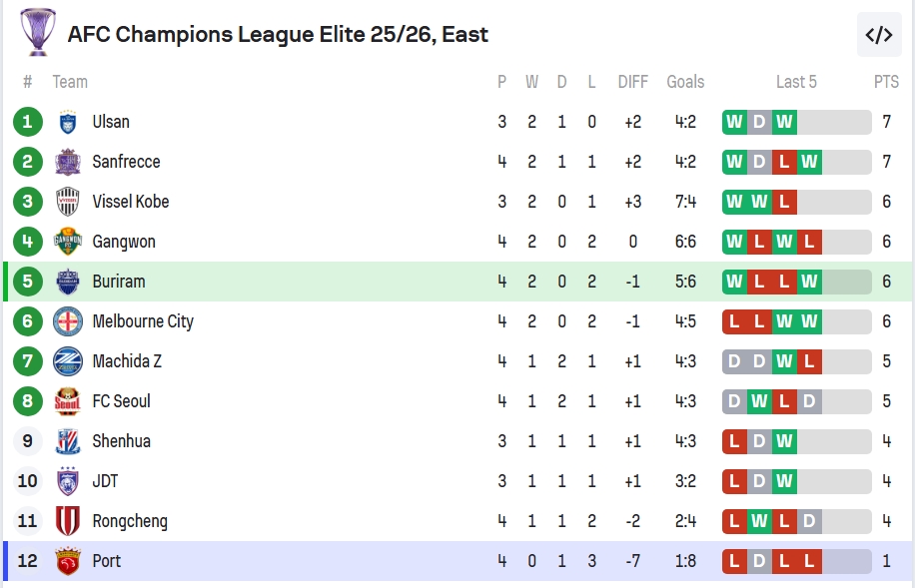The height and width of the screenshot is (588, 915).
Task: Open the Shenhua team name link
Action: coord(121,441)
